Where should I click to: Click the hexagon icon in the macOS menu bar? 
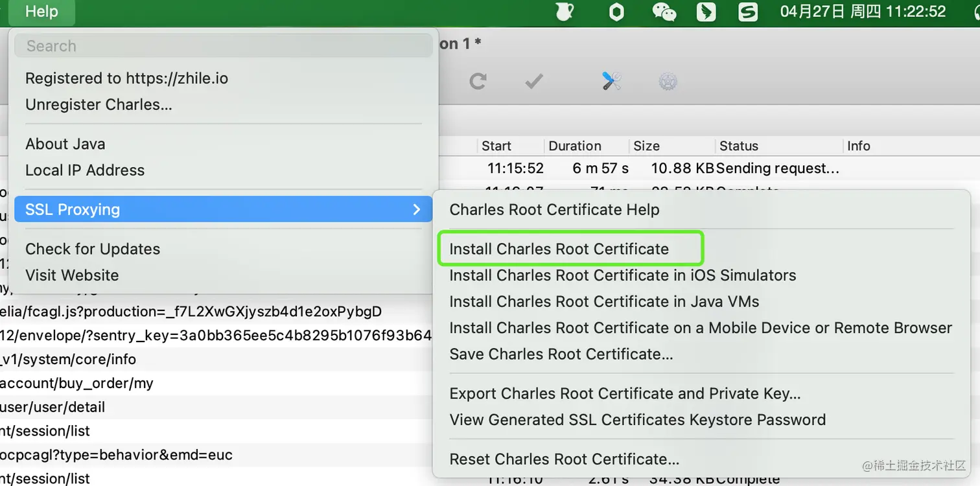click(616, 12)
